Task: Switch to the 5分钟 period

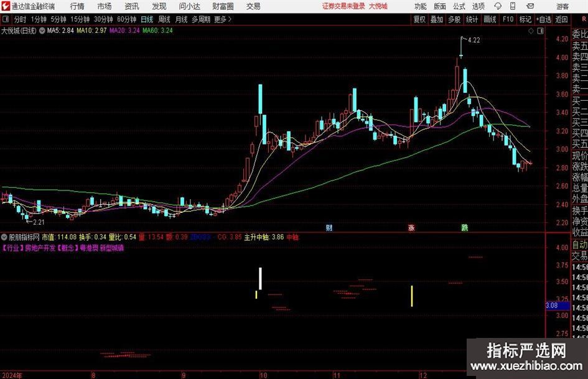Action: [58, 19]
